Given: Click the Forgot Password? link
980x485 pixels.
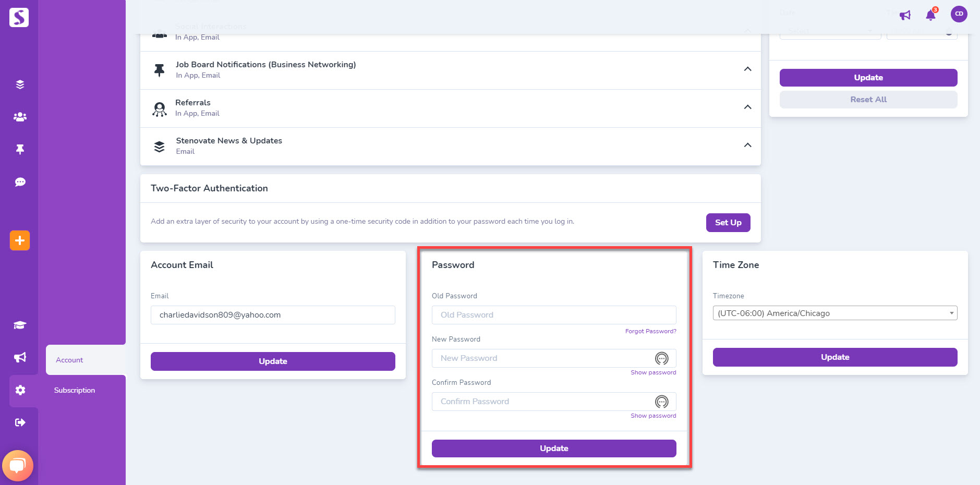Looking at the screenshot, I should click(x=651, y=331).
